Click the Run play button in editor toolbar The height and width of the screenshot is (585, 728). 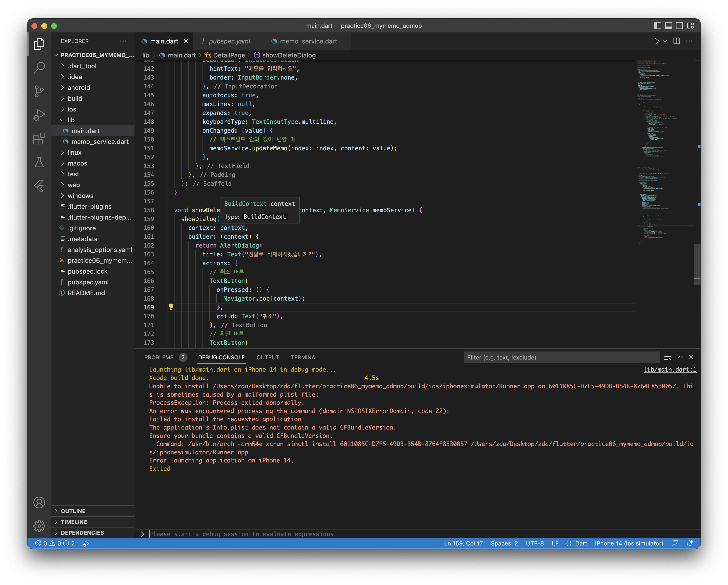[x=657, y=41]
